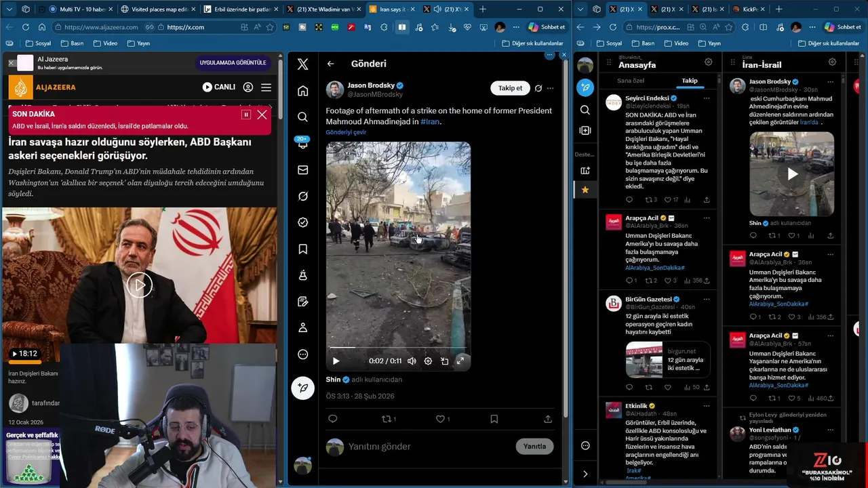This screenshot has height=488, width=868.
Task: Click the Takip et follow button
Action: 510,88
